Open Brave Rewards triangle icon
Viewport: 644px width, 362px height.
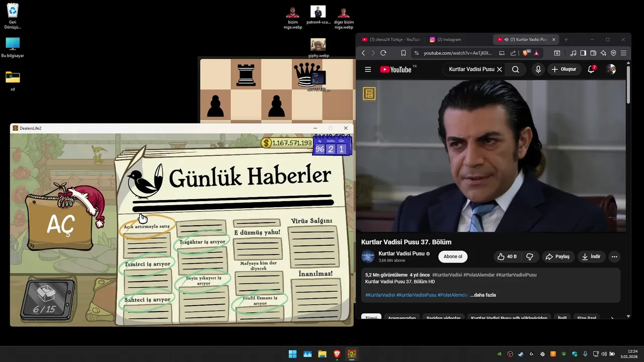pyautogui.click(x=536, y=53)
